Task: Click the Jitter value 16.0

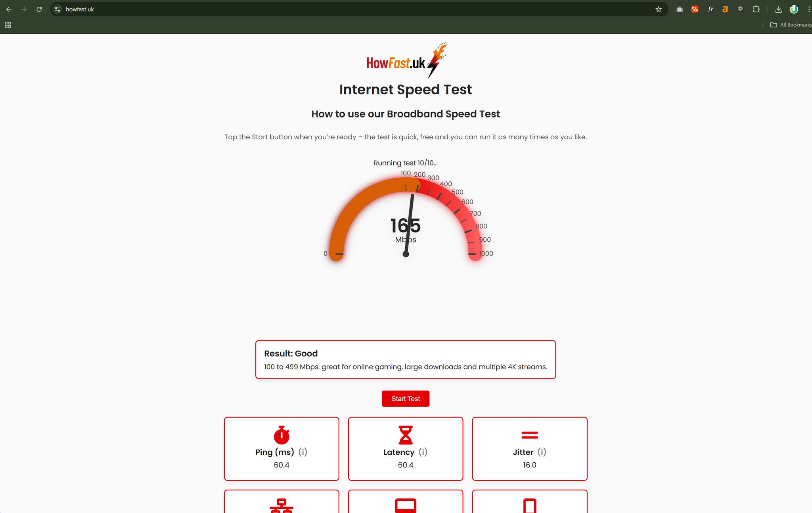Action: point(530,465)
